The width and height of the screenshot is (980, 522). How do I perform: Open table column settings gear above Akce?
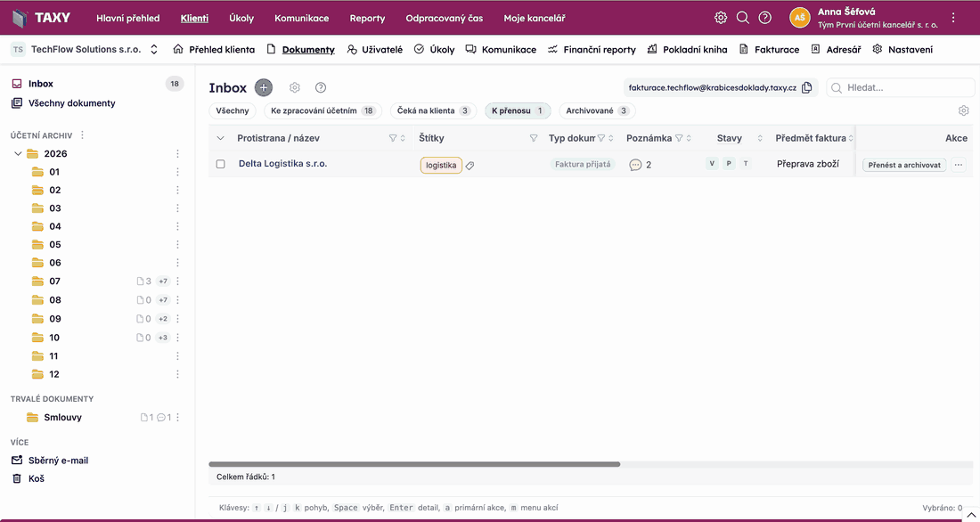[x=963, y=110]
